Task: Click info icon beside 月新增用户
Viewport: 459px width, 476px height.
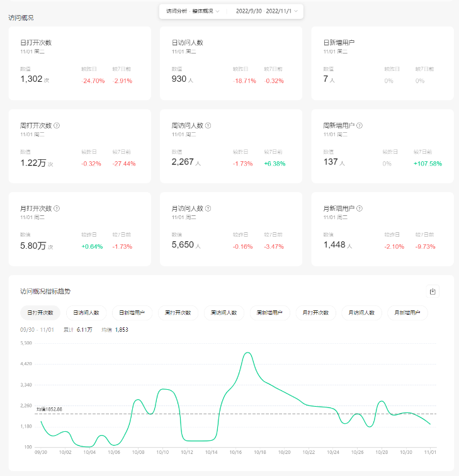Action: click(360, 208)
